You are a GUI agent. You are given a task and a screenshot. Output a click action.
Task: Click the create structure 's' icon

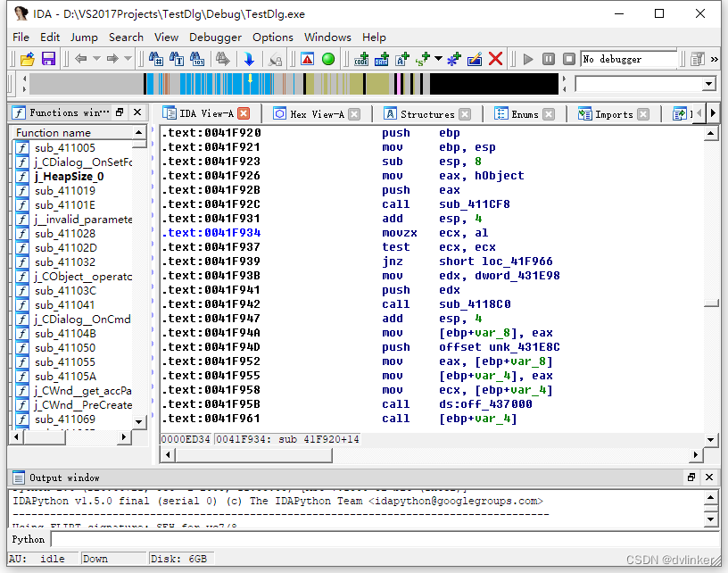tap(423, 59)
